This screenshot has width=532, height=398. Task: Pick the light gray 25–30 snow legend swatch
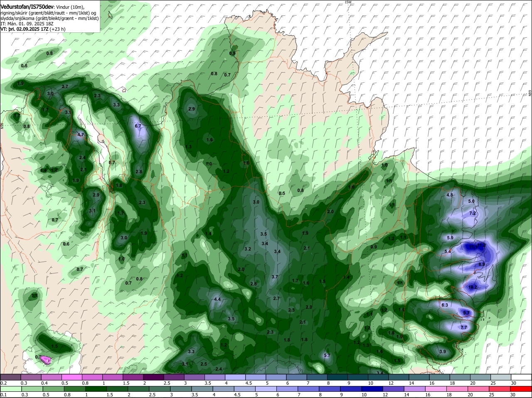click(501, 376)
